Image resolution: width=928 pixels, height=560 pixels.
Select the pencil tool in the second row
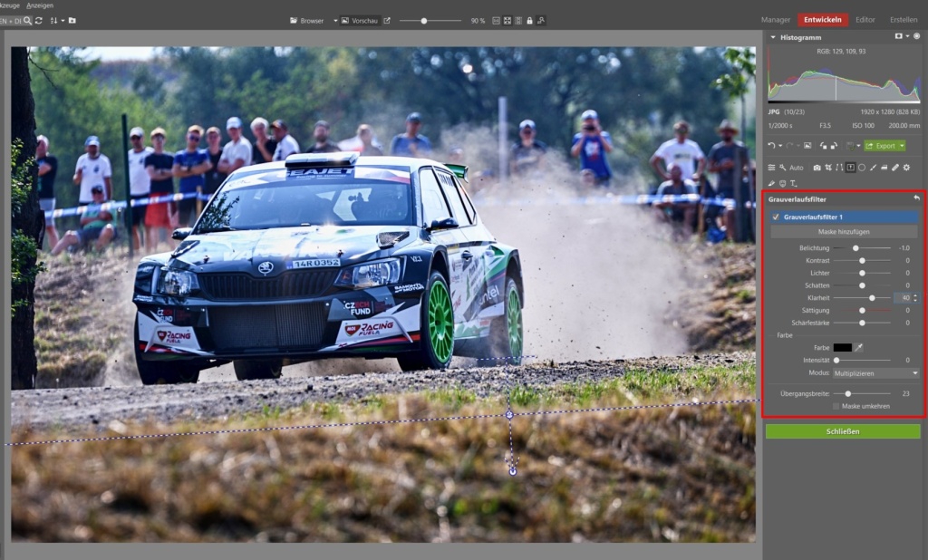(771, 184)
